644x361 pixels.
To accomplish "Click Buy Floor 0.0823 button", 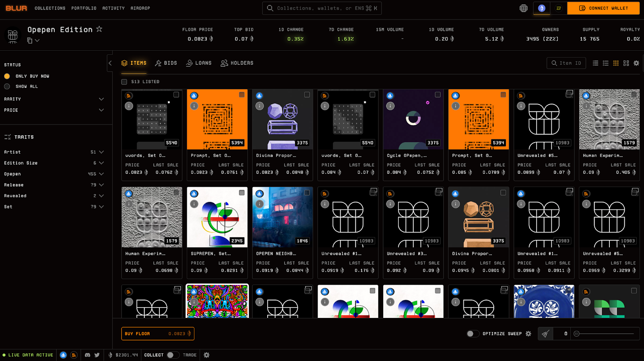I will (x=158, y=334).
